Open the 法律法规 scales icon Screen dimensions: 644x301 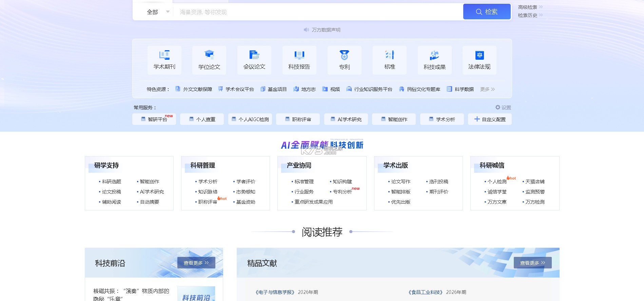point(480,55)
